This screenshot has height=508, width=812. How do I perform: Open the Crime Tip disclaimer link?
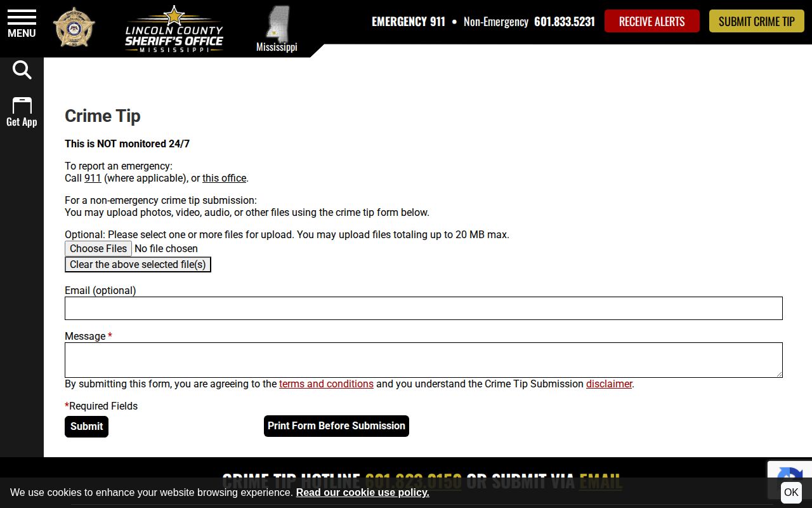609,384
